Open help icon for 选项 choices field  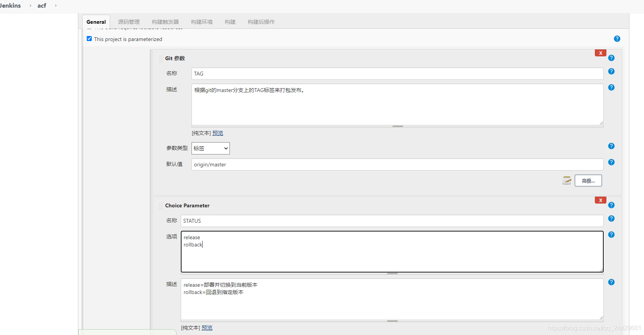pyautogui.click(x=611, y=235)
